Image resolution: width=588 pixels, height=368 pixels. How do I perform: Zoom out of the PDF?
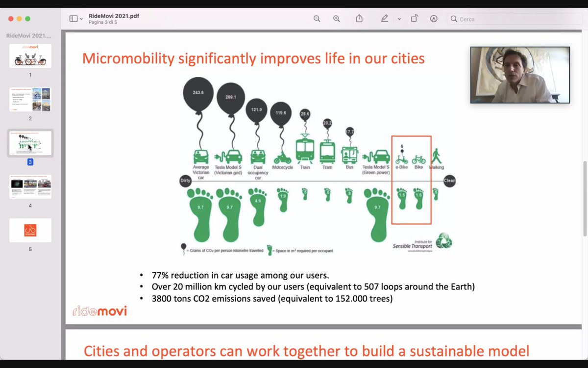[x=317, y=19]
